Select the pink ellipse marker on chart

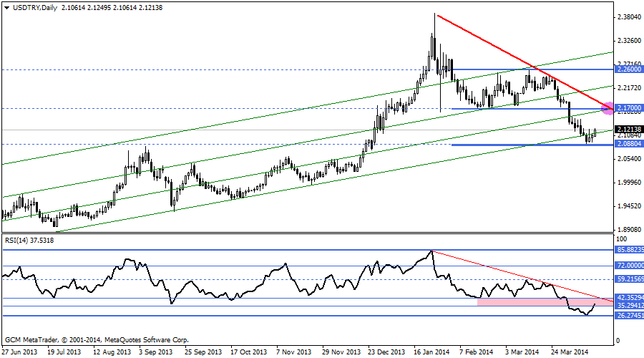pyautogui.click(x=609, y=108)
